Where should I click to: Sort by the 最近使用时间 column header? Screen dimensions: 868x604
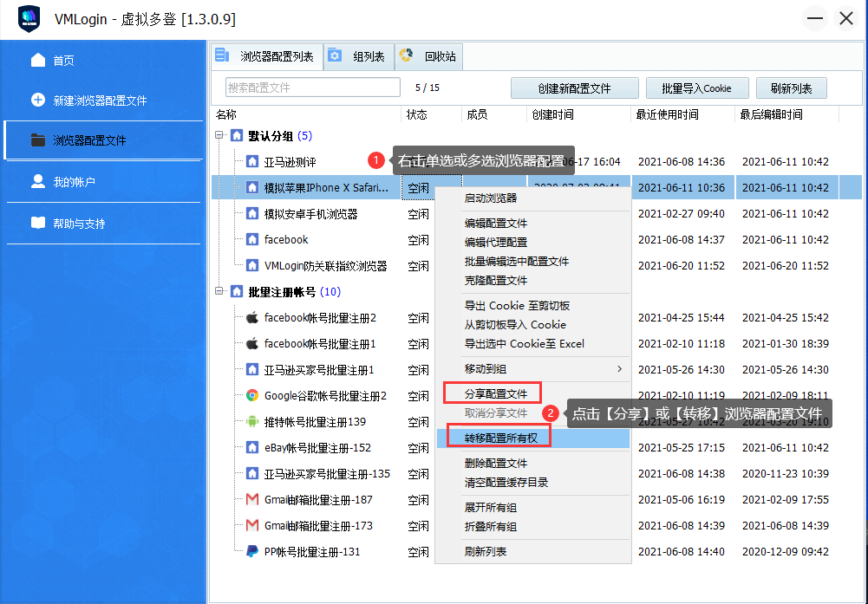pyautogui.click(x=682, y=114)
